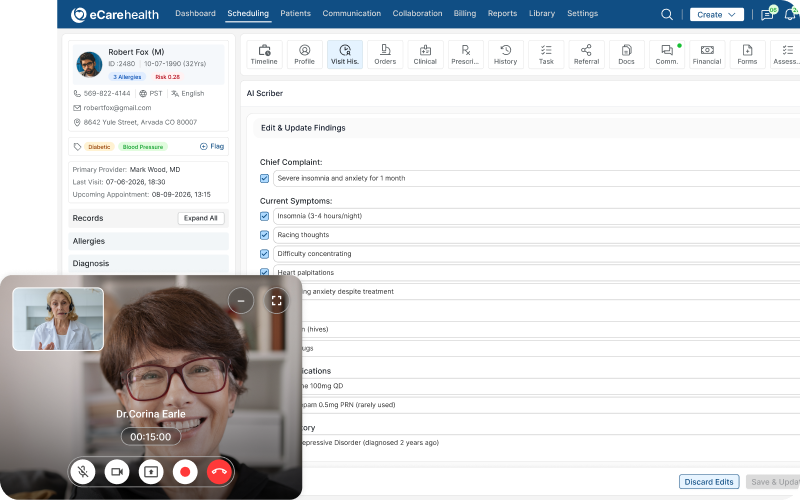
Task: Select the Visit His. toolbar icon
Action: [x=345, y=55]
